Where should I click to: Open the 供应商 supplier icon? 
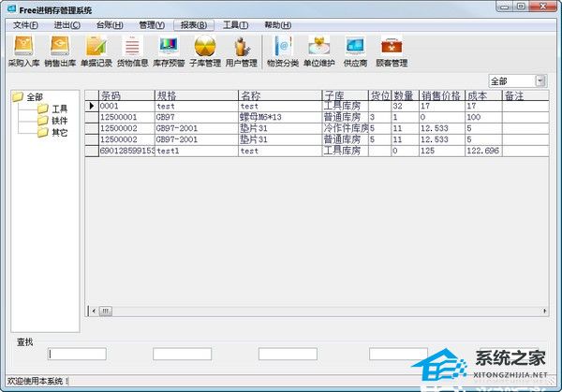[355, 51]
